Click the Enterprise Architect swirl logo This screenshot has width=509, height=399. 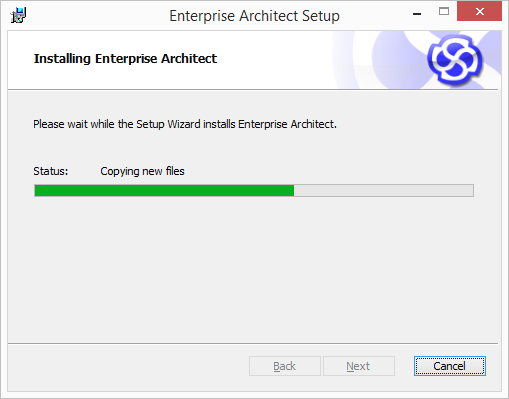coord(455,60)
